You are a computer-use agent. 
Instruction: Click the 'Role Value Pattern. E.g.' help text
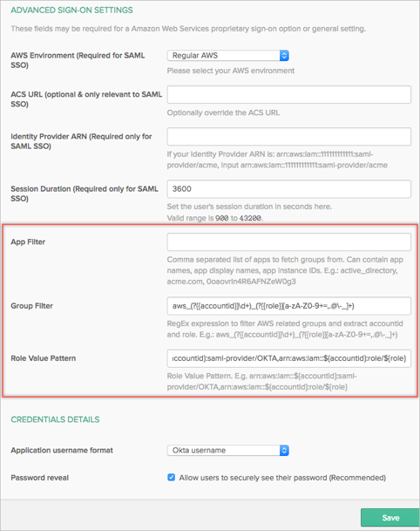pyautogui.click(x=262, y=381)
